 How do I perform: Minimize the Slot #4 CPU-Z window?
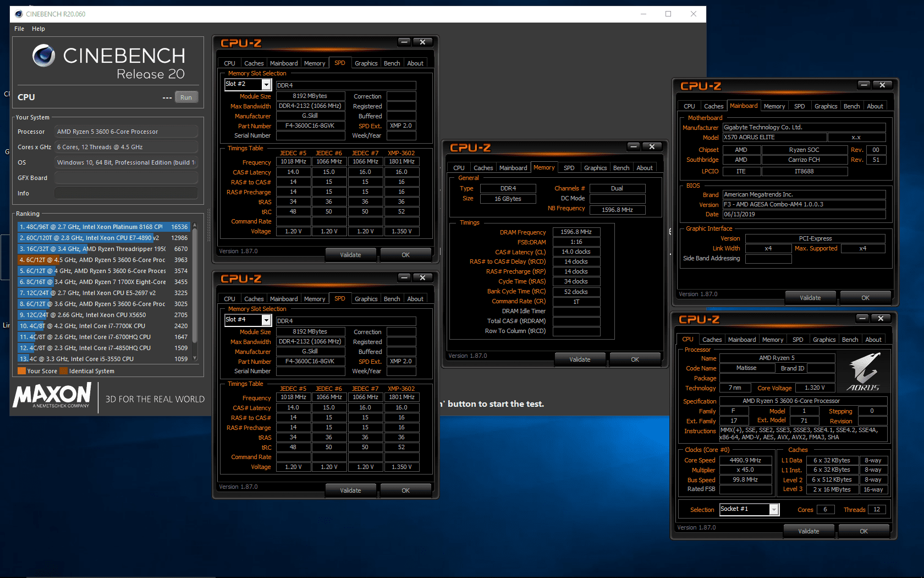pos(404,277)
